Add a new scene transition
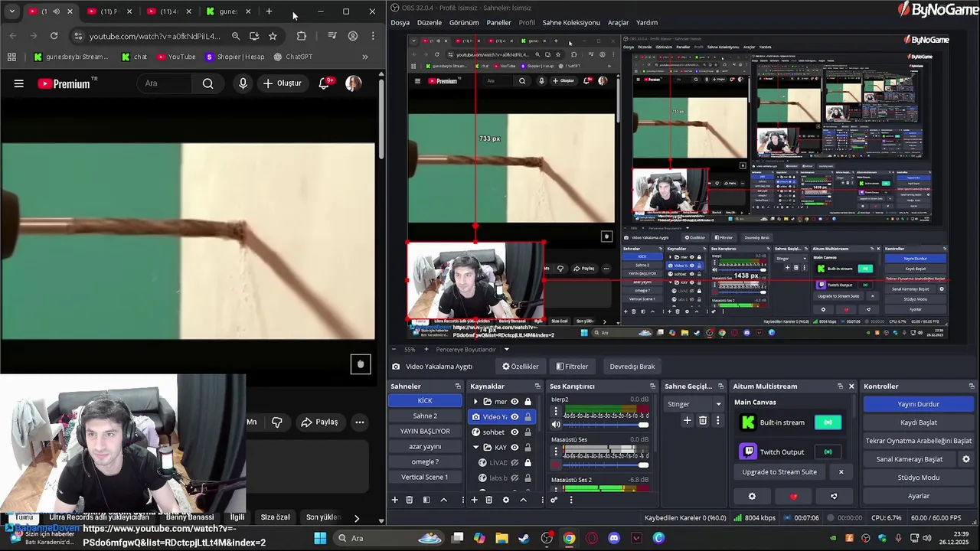The height and width of the screenshot is (551, 980). tap(688, 420)
